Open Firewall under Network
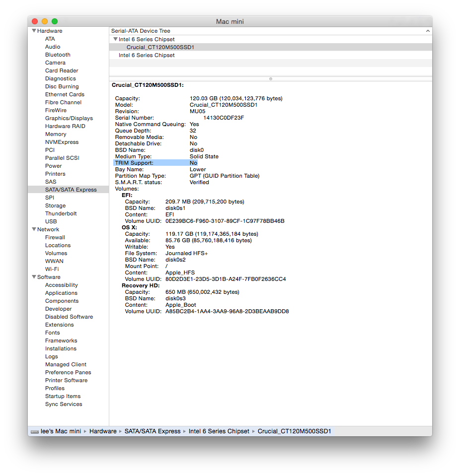 [x=55, y=237]
